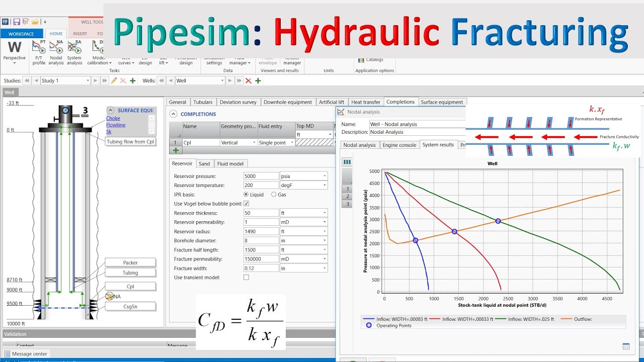Click the CsgSn label in schematic
Screen dimensions: 644x362
coord(130,306)
